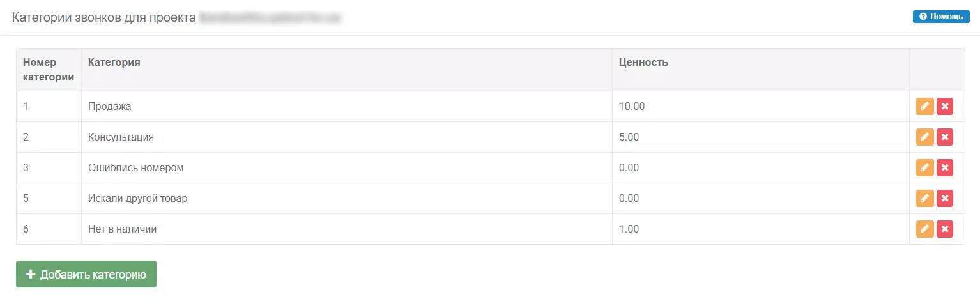Click the blurred project name in title

(x=270, y=18)
